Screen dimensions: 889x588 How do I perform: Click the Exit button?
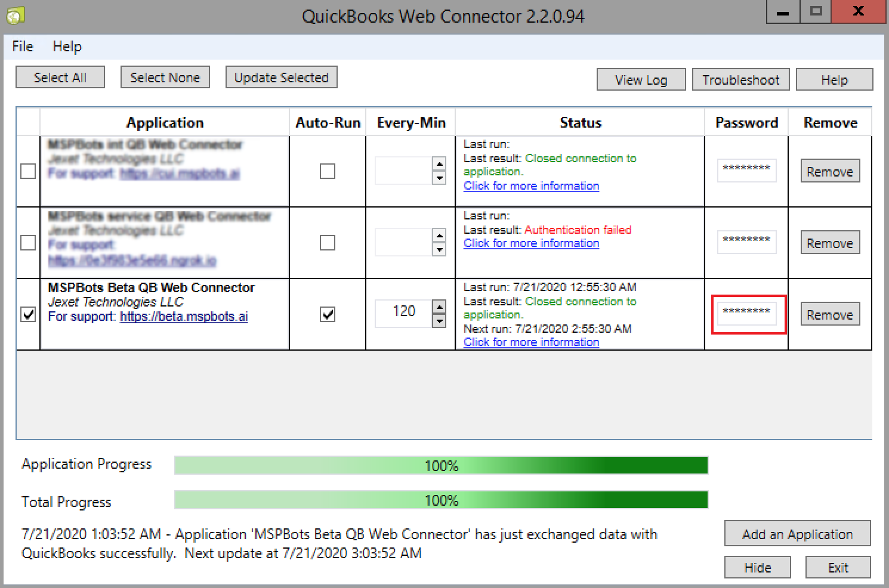click(838, 567)
